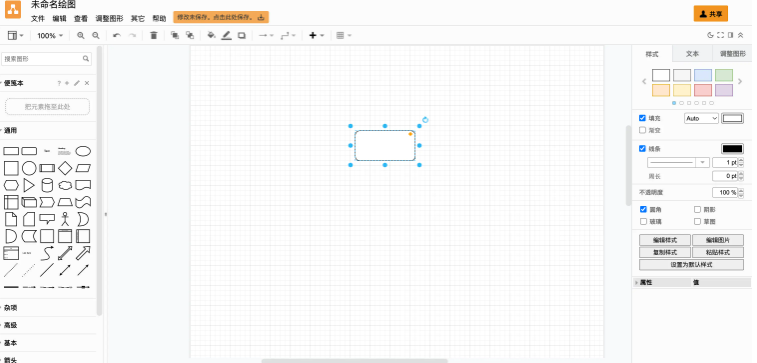
Task: Edit scratchpad with pencil icon
Action: click(77, 83)
